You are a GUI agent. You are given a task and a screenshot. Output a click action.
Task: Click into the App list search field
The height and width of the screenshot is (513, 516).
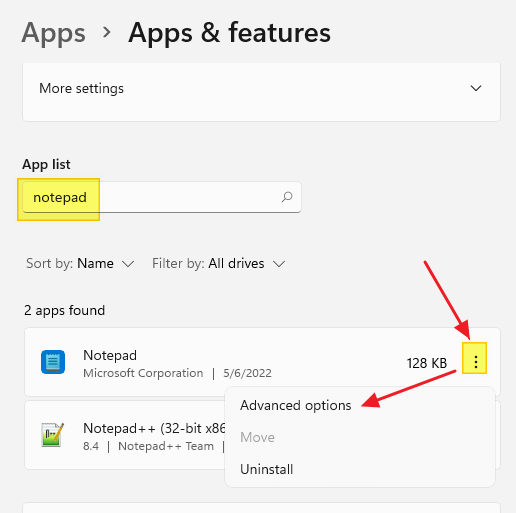click(x=162, y=197)
